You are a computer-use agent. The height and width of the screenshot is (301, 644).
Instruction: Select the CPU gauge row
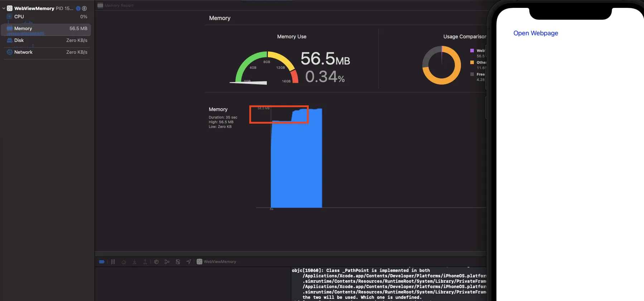(46, 17)
